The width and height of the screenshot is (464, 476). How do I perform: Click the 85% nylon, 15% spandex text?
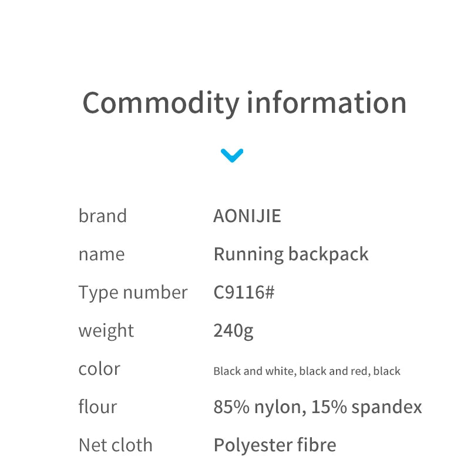tap(318, 407)
